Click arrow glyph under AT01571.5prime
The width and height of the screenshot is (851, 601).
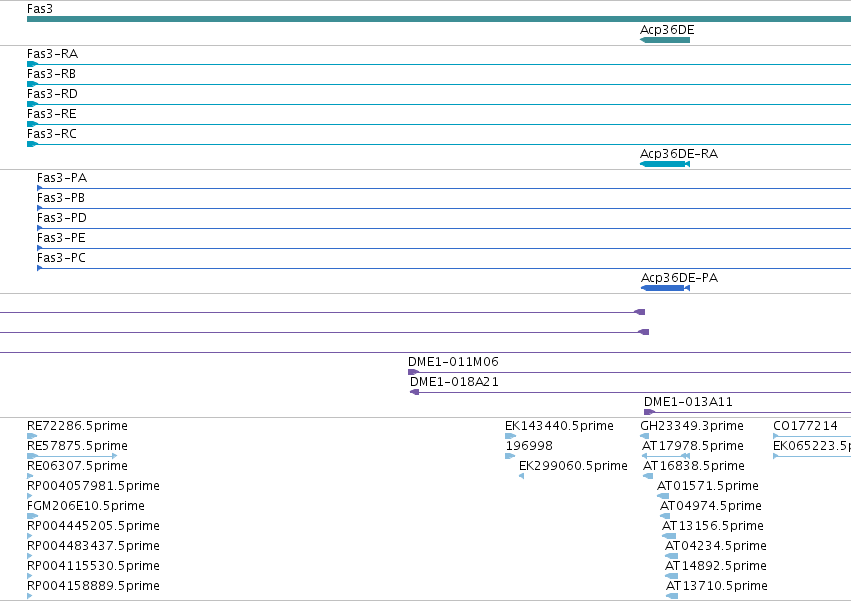click(663, 496)
